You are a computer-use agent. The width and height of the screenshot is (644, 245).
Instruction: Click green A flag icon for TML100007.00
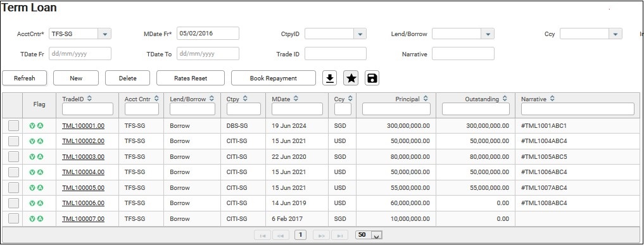(41, 219)
